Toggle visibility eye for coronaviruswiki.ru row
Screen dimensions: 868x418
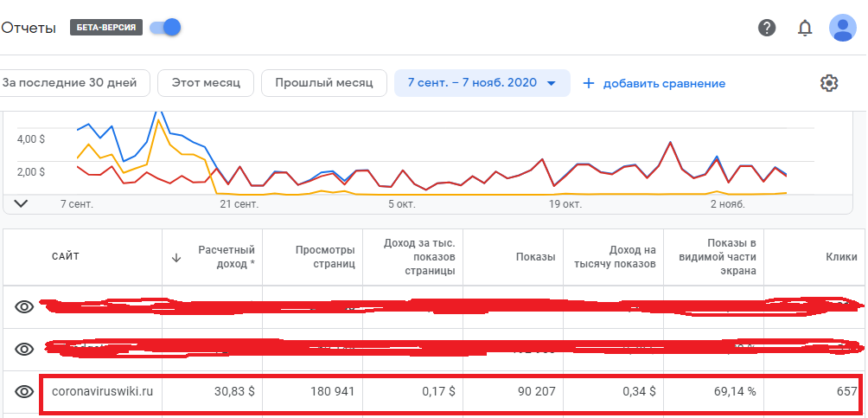pos(24,392)
